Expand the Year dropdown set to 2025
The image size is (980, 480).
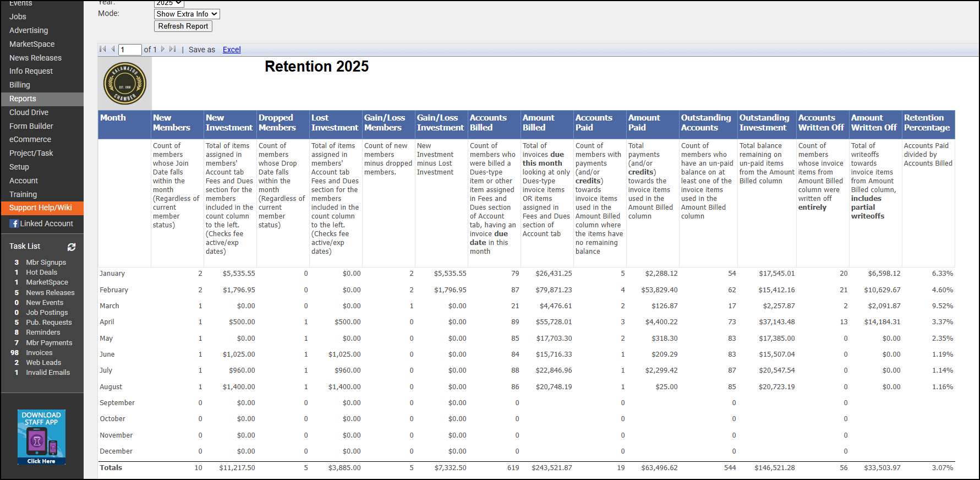(x=168, y=3)
